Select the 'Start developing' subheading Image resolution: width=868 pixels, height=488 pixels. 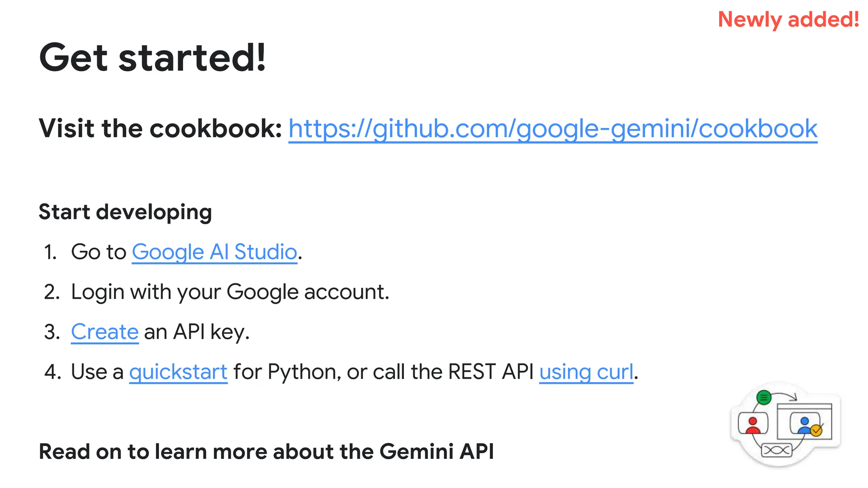click(125, 212)
